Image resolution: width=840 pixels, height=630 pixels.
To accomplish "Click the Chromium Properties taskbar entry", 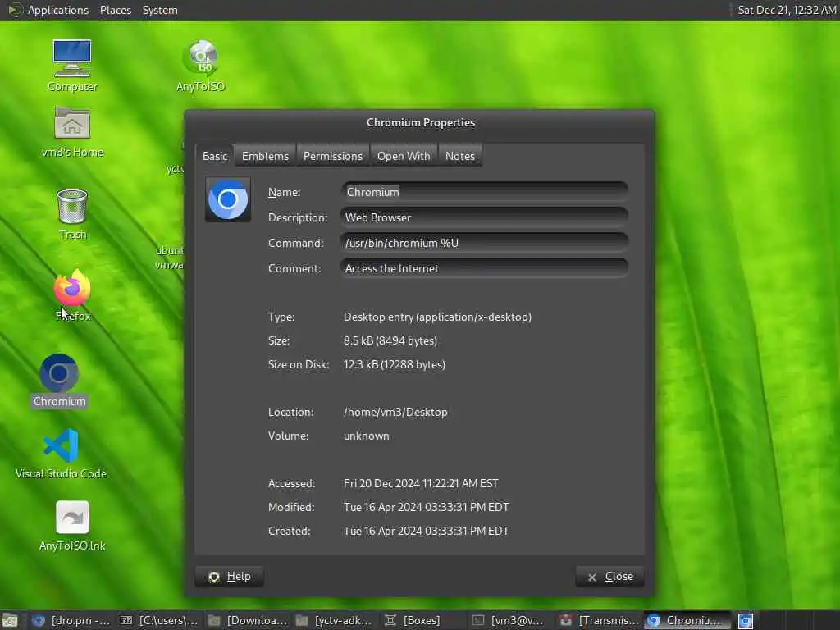I will coord(687,620).
